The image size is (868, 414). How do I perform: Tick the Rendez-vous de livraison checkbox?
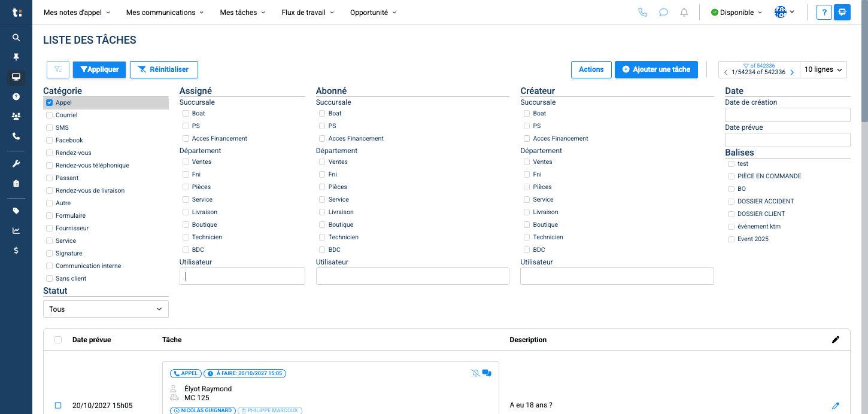coord(50,191)
